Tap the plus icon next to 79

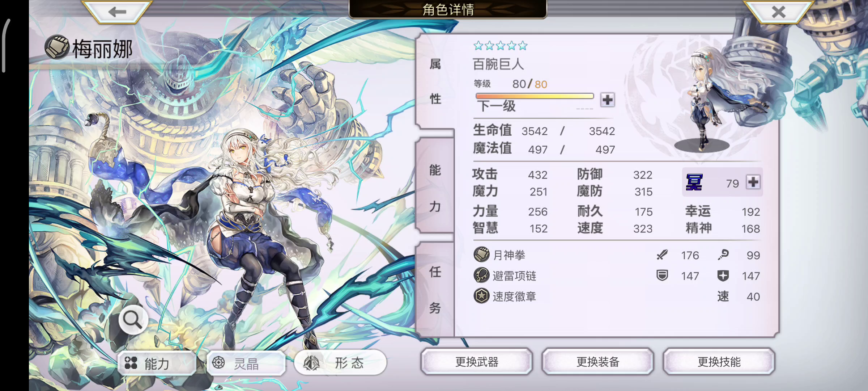[753, 182]
